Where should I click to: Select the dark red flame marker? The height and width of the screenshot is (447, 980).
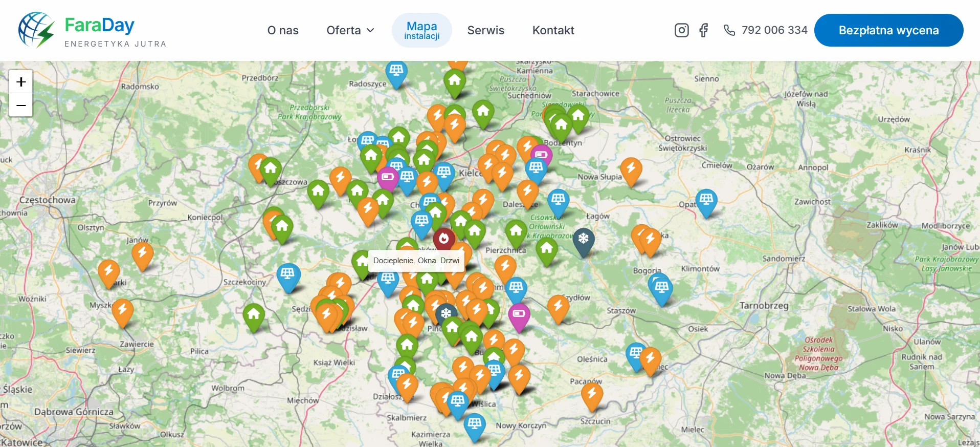[x=444, y=239]
